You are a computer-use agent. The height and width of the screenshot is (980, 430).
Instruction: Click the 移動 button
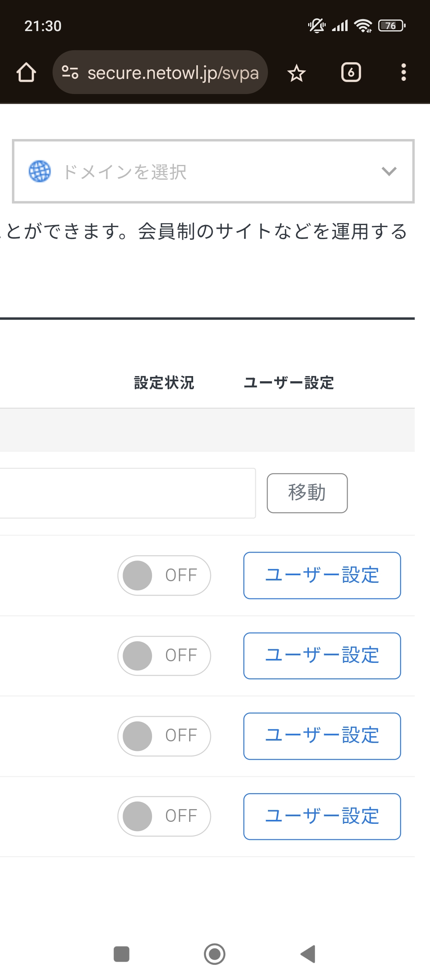[307, 493]
